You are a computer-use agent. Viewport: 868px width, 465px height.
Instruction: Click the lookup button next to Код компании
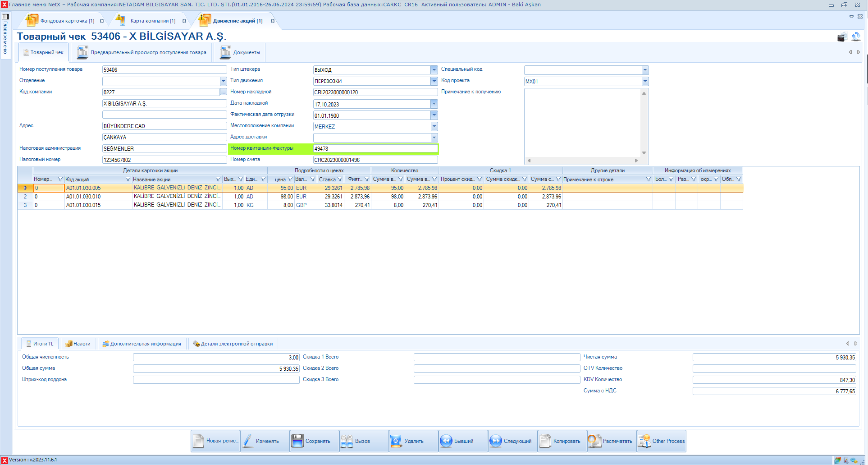223,92
